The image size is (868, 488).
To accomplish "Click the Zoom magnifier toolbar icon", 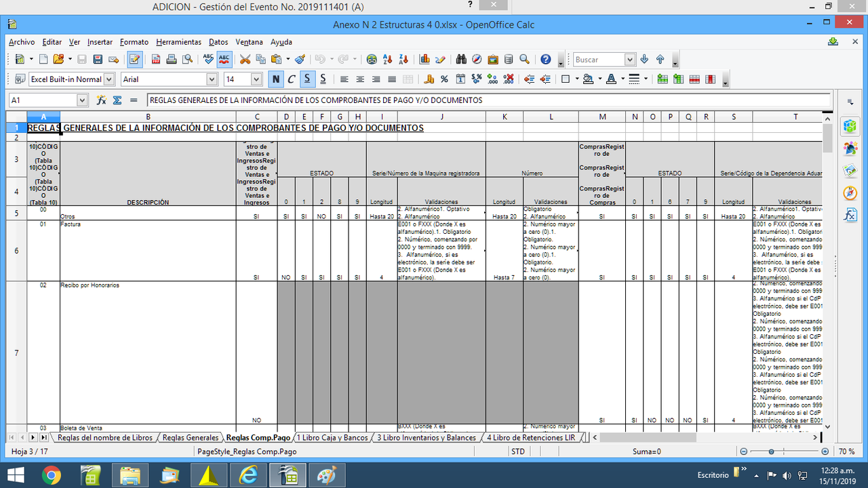I will 524,60.
